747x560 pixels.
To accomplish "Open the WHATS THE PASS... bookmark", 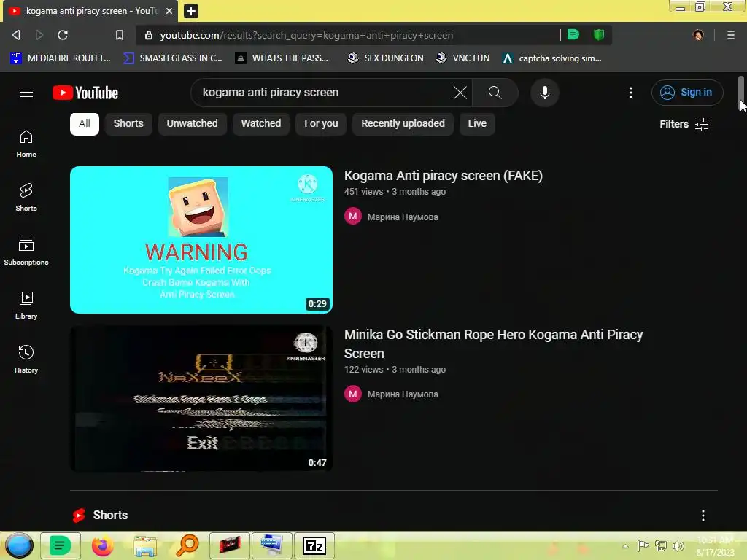I will click(282, 58).
